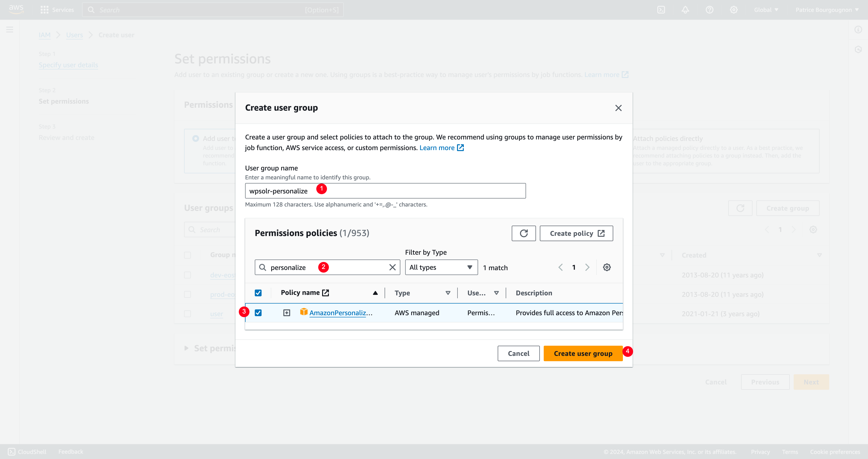Go to Specify user details step
868x459 pixels.
click(68, 65)
